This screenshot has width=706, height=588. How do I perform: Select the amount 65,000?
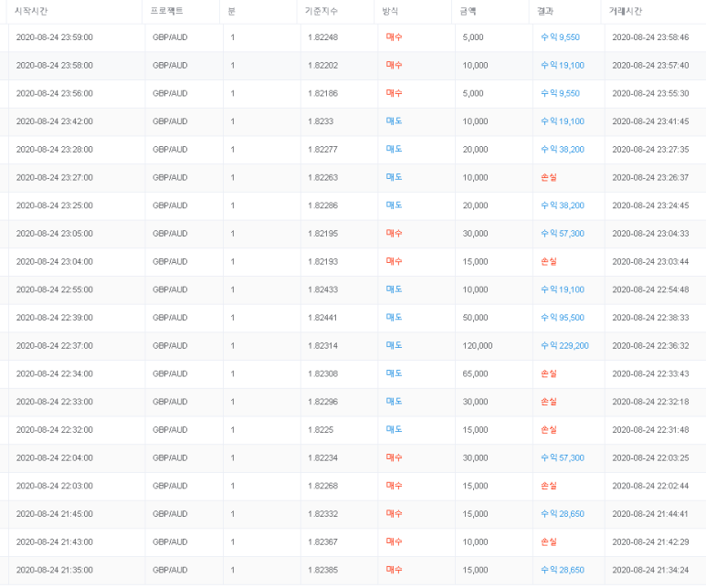[475, 373]
